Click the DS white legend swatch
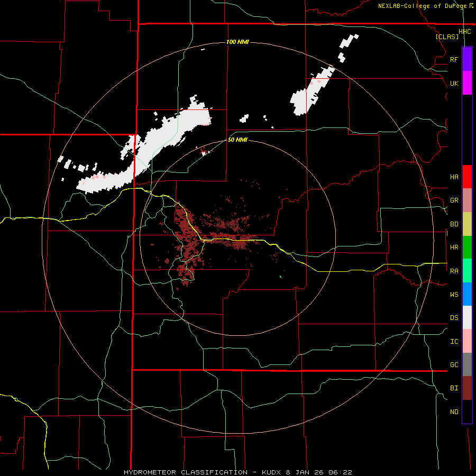 [467, 317]
